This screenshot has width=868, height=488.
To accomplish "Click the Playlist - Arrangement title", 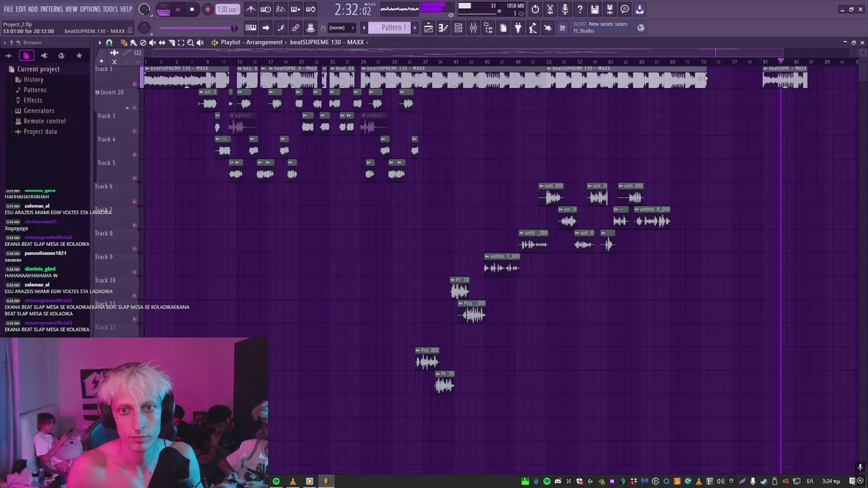I will tap(251, 42).
